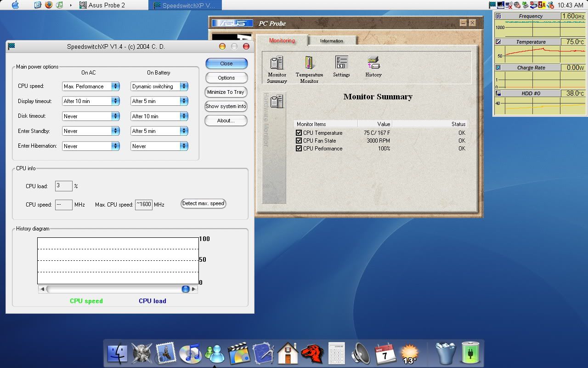Expand the quick launch arrow chevron
This screenshot has height=368, width=588.
[x=70, y=5]
